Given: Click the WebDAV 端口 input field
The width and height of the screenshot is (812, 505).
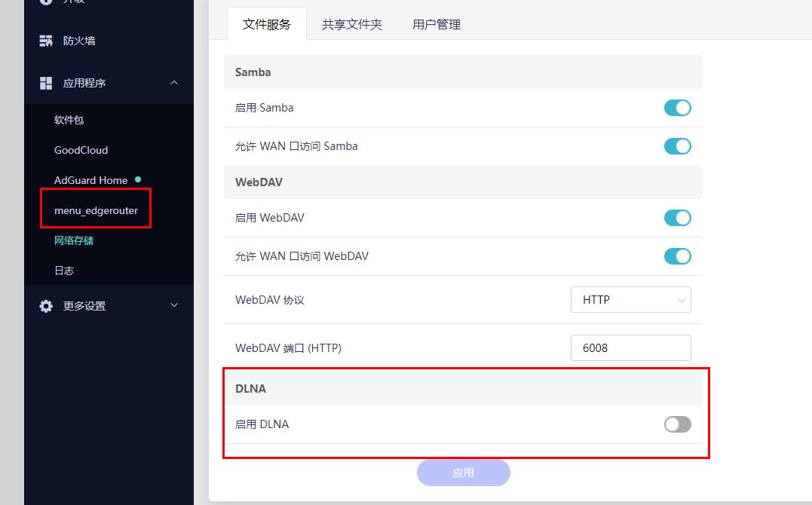Looking at the screenshot, I should point(630,348).
